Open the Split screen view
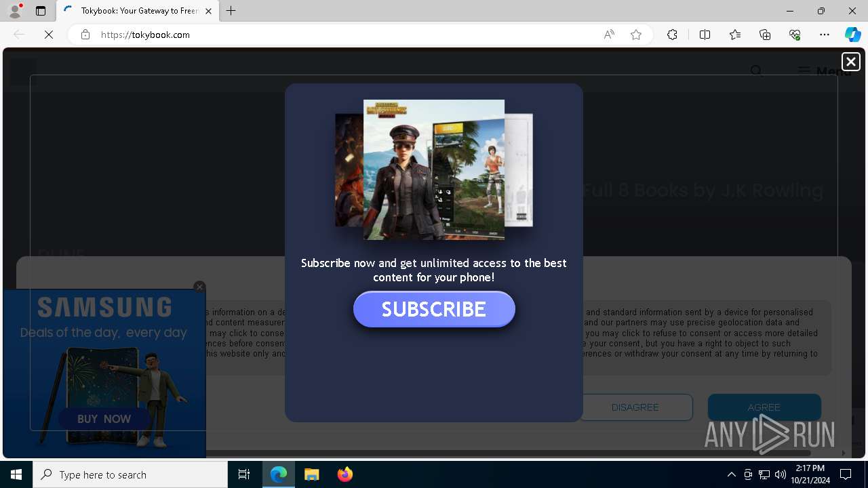This screenshot has height=488, width=868. (705, 35)
